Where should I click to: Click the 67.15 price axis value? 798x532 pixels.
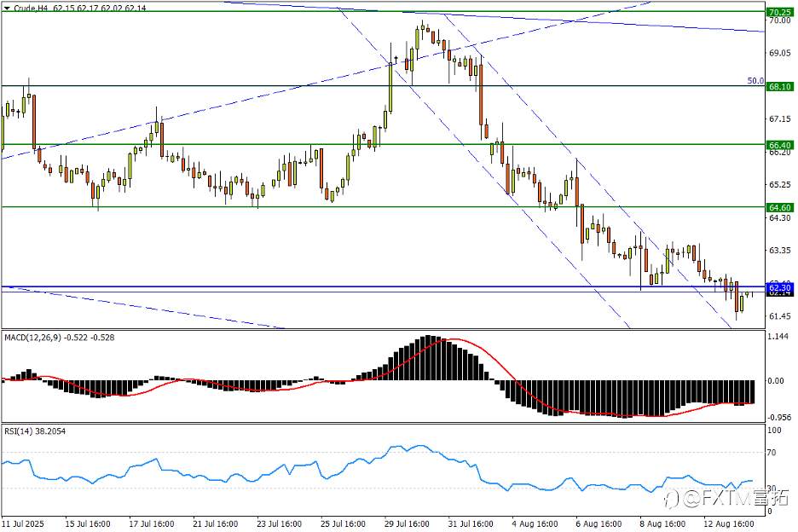(x=780, y=119)
